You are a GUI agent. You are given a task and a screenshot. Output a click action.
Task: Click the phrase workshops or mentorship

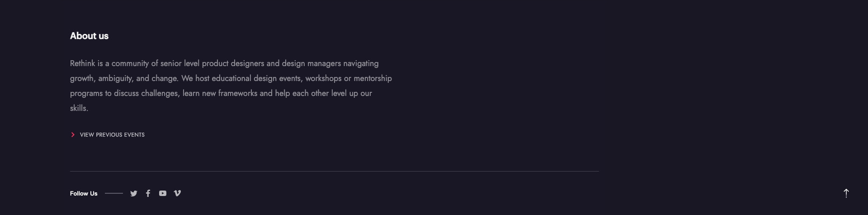point(349,78)
